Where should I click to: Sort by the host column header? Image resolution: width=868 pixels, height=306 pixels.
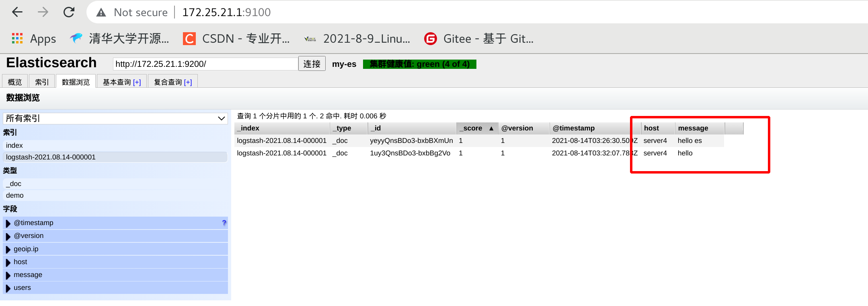(x=658, y=128)
